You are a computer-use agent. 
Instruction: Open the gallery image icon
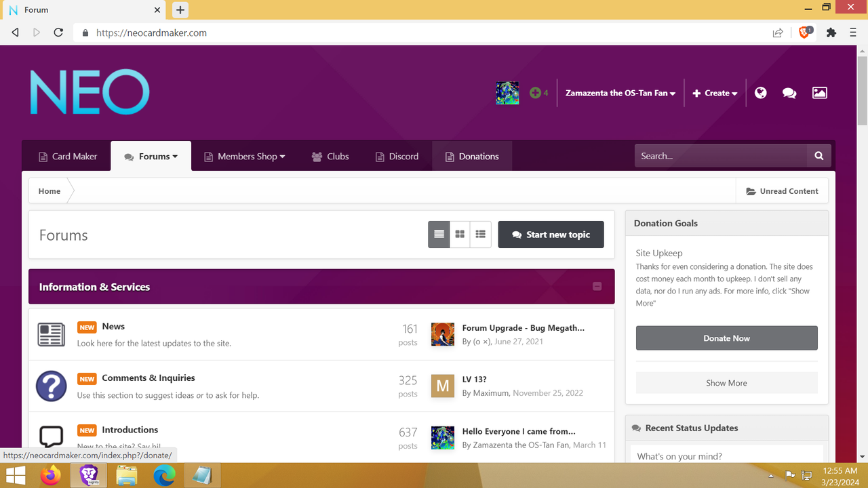(x=819, y=93)
